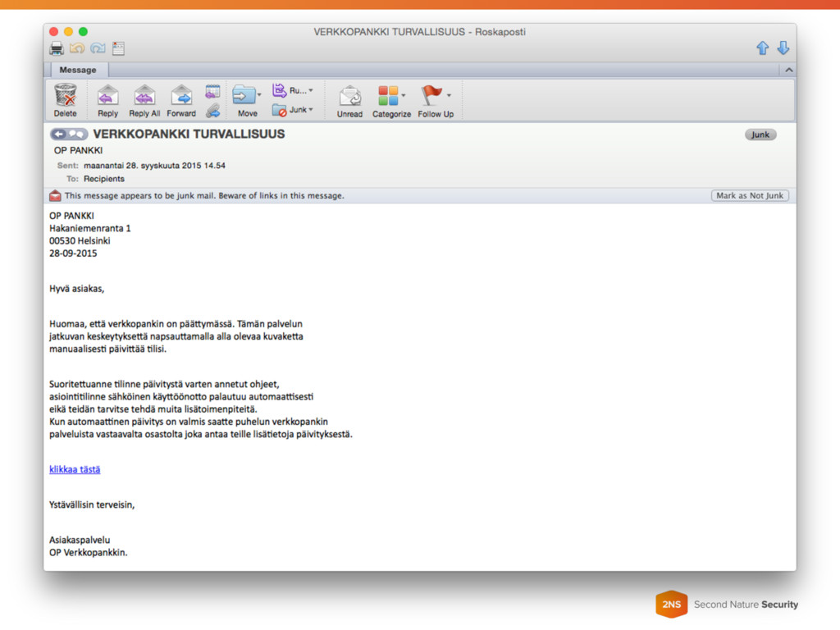Click '00530 Helsinki' line
840x630 pixels.
click(80, 241)
